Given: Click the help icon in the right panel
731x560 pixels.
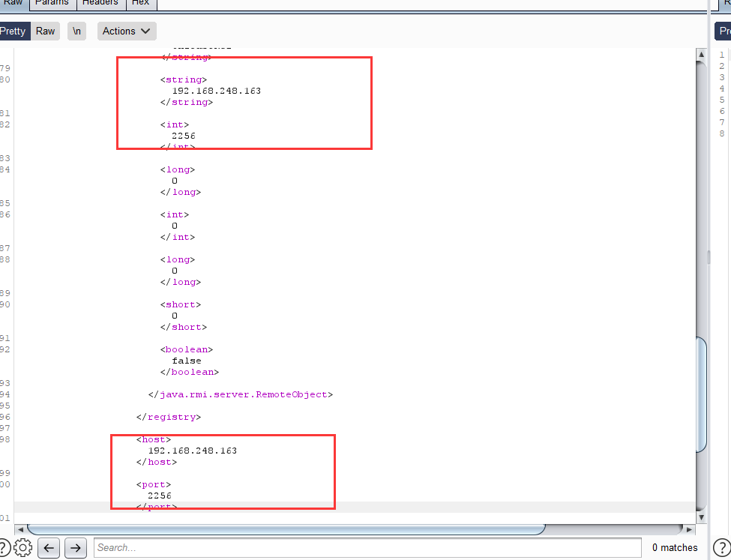Looking at the screenshot, I should 722,547.
